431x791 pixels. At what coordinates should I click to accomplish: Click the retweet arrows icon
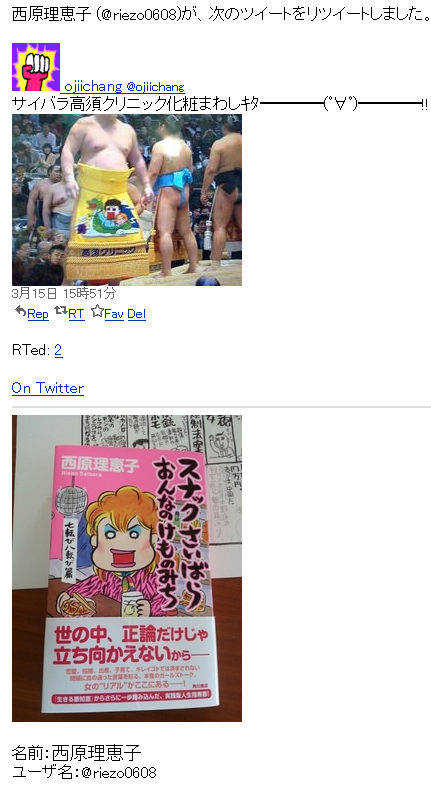coord(61,311)
